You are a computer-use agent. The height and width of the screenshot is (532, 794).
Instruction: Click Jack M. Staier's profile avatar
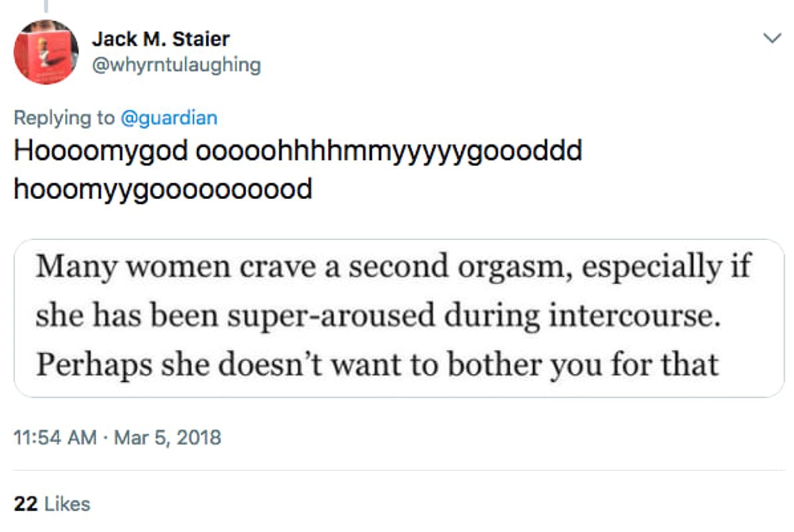tap(46, 52)
